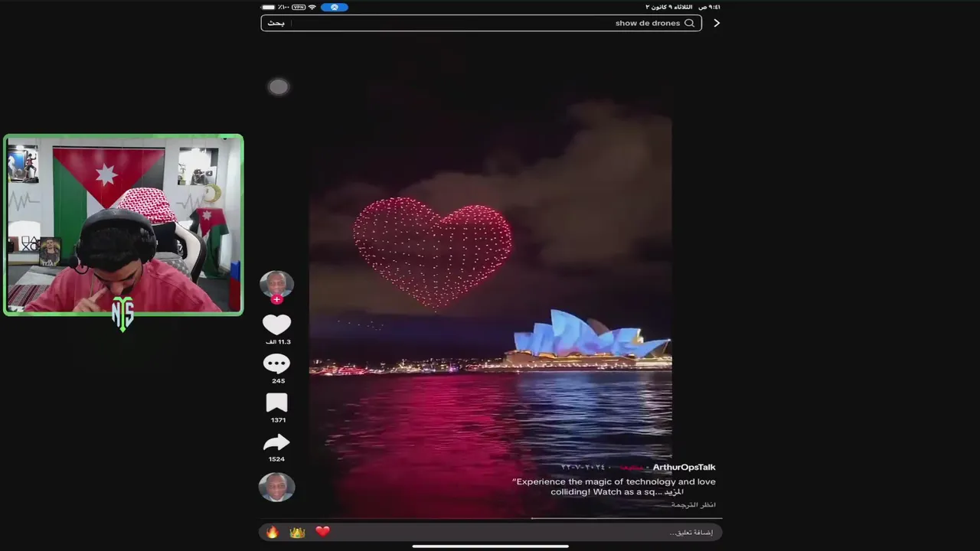Click the blue status pill indicator
The width and height of the screenshot is (980, 551).
(335, 7)
